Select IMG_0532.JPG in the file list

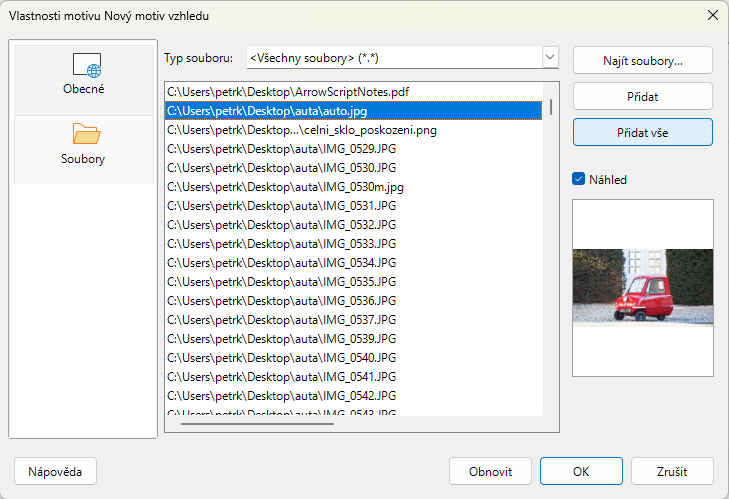pos(354,225)
